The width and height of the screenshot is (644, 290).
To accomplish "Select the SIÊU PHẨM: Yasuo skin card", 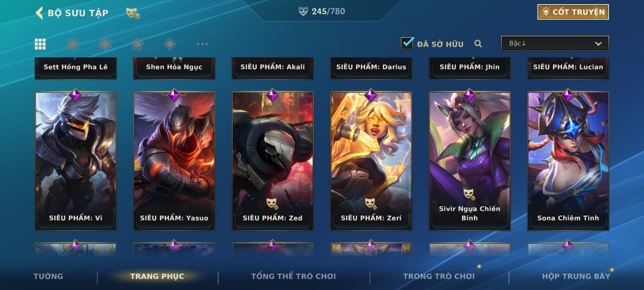I will [x=174, y=161].
